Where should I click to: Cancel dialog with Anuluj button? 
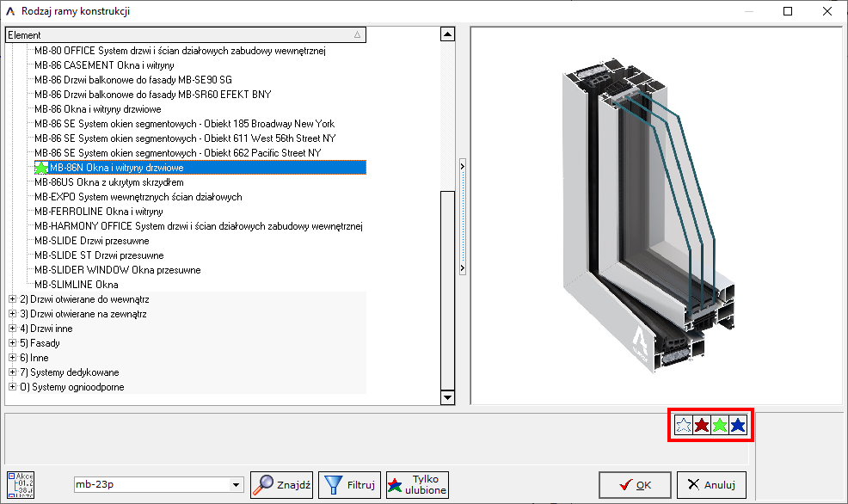click(x=711, y=485)
